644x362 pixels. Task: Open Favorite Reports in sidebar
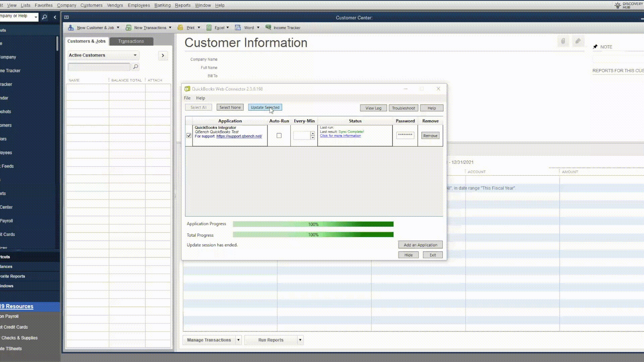pos(13,276)
